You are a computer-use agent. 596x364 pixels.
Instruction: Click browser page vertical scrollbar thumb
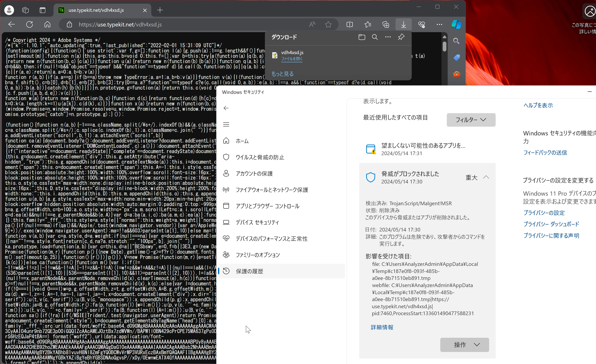(444, 46)
